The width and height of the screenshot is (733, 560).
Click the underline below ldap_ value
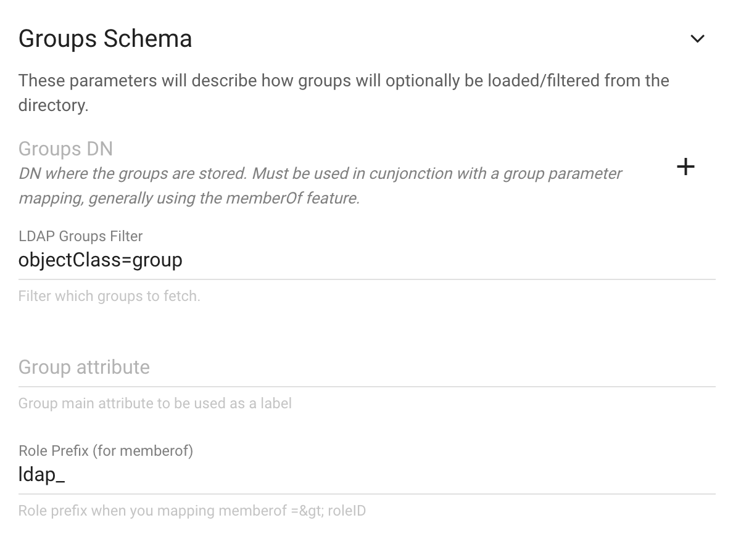pyautogui.click(x=367, y=493)
